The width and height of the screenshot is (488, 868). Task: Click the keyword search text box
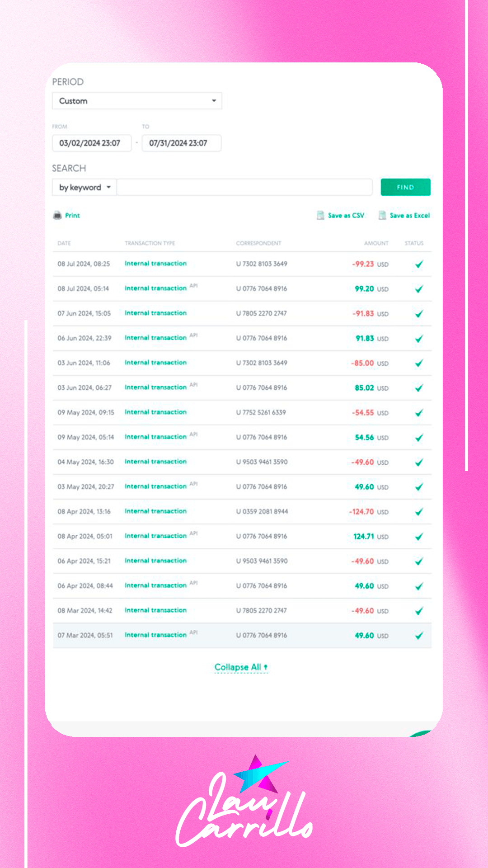tap(244, 188)
